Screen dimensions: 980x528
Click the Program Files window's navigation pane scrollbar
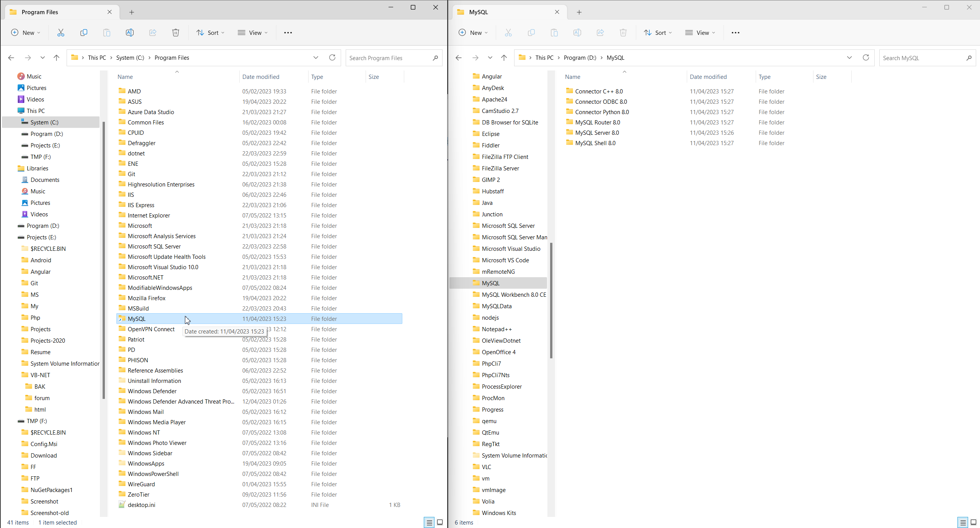104,260
